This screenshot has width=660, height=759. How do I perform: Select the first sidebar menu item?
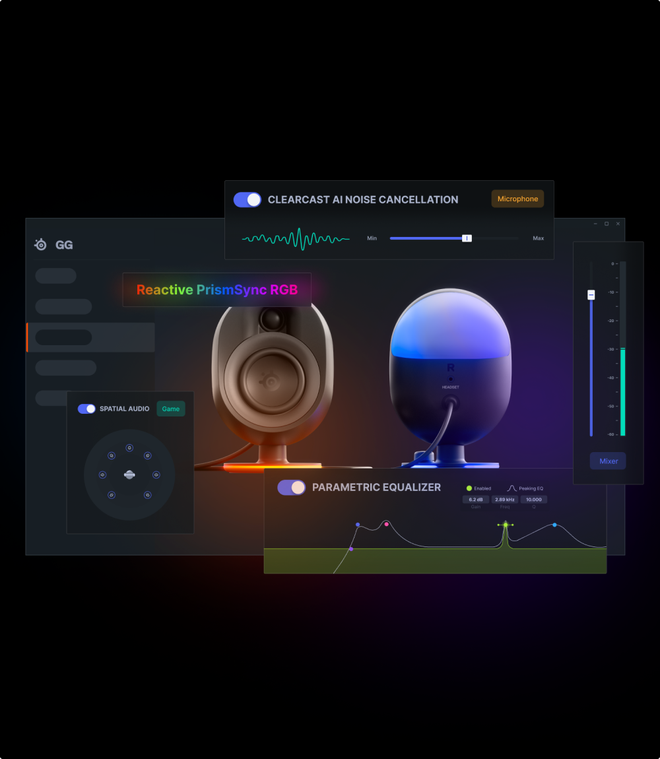point(56,276)
